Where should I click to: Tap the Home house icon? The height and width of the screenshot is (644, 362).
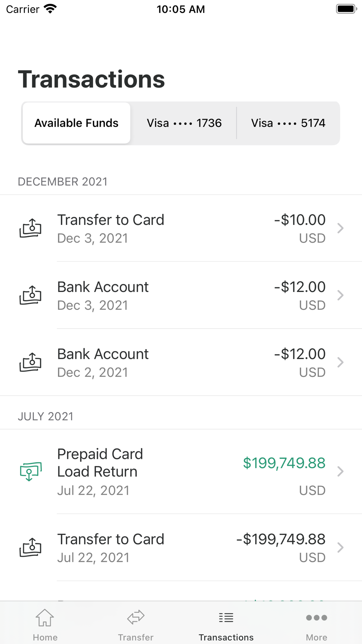coord(45,618)
